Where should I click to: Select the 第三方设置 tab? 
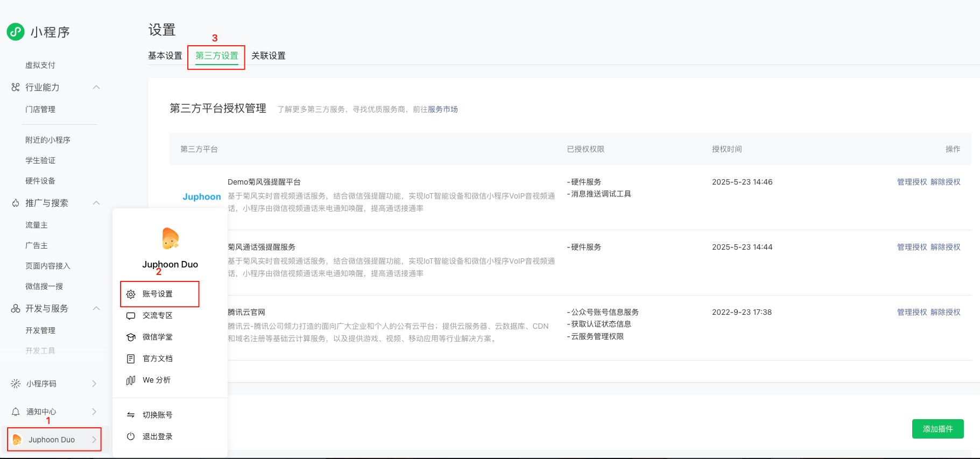(x=217, y=55)
